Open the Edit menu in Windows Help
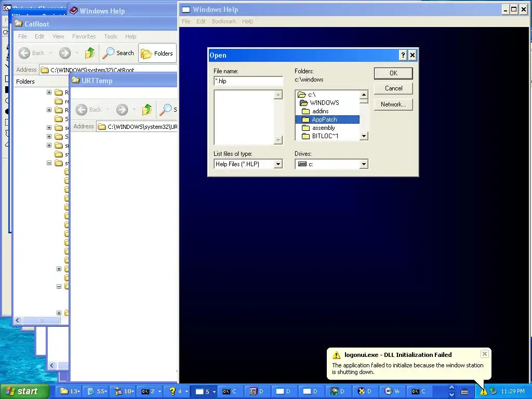The width and height of the screenshot is (532, 399). click(x=201, y=21)
